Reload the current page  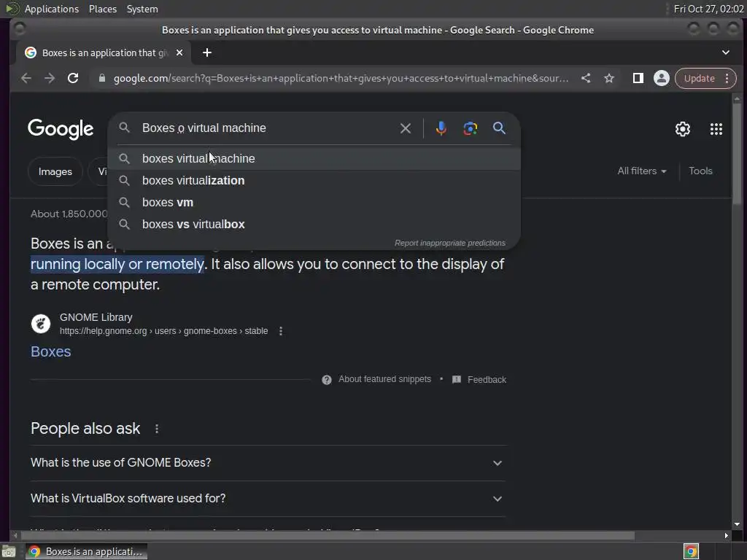tap(73, 78)
